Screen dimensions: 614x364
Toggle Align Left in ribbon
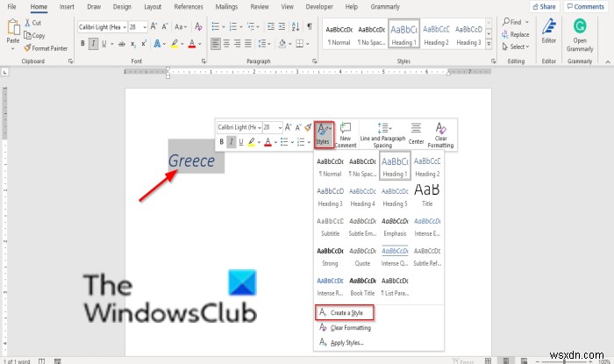coord(216,44)
